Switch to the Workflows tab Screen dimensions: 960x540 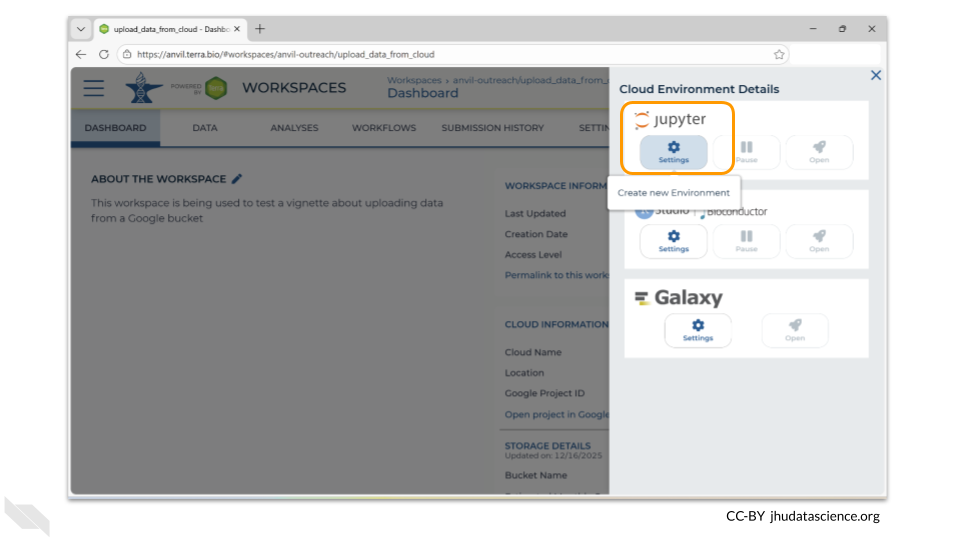(384, 128)
